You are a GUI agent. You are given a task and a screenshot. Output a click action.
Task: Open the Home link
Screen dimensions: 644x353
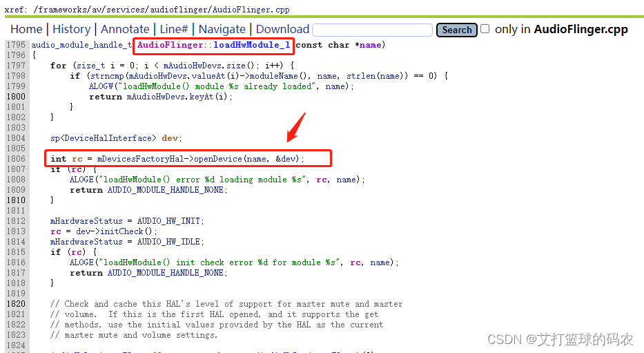pos(26,29)
